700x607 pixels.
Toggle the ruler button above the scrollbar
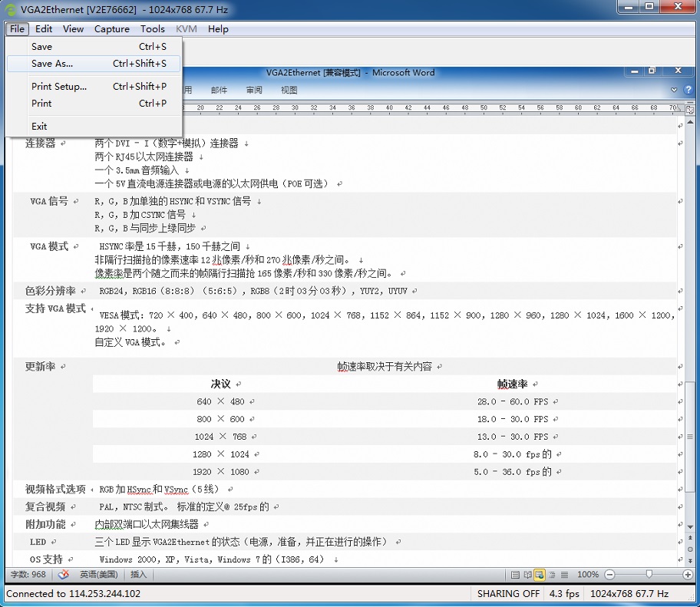pyautogui.click(x=689, y=108)
